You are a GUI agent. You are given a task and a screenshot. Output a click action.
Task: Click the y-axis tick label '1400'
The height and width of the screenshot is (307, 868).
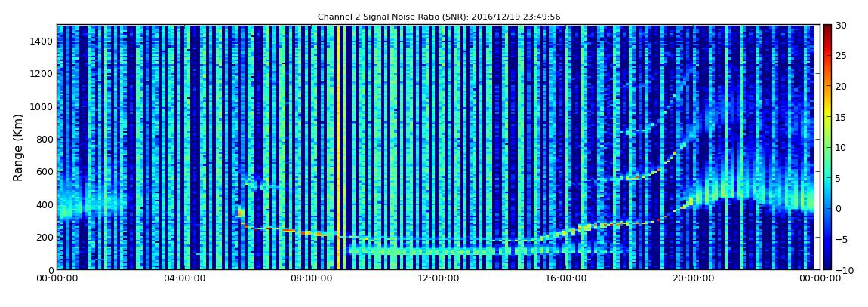[42, 41]
